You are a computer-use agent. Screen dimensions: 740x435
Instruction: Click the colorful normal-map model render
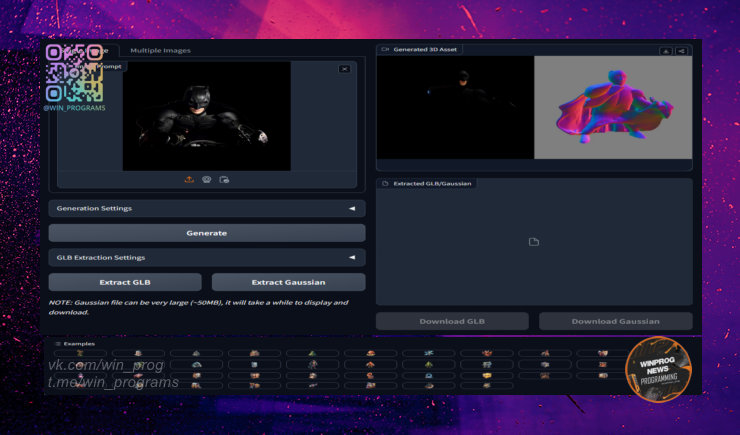click(613, 108)
